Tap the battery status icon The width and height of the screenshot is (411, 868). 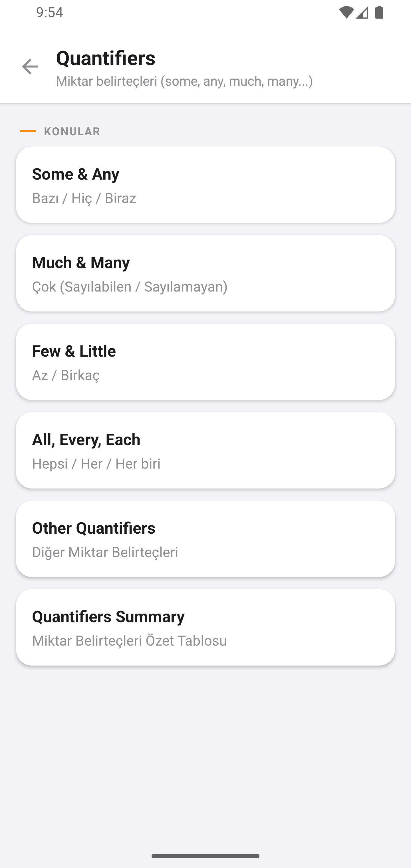379,13
